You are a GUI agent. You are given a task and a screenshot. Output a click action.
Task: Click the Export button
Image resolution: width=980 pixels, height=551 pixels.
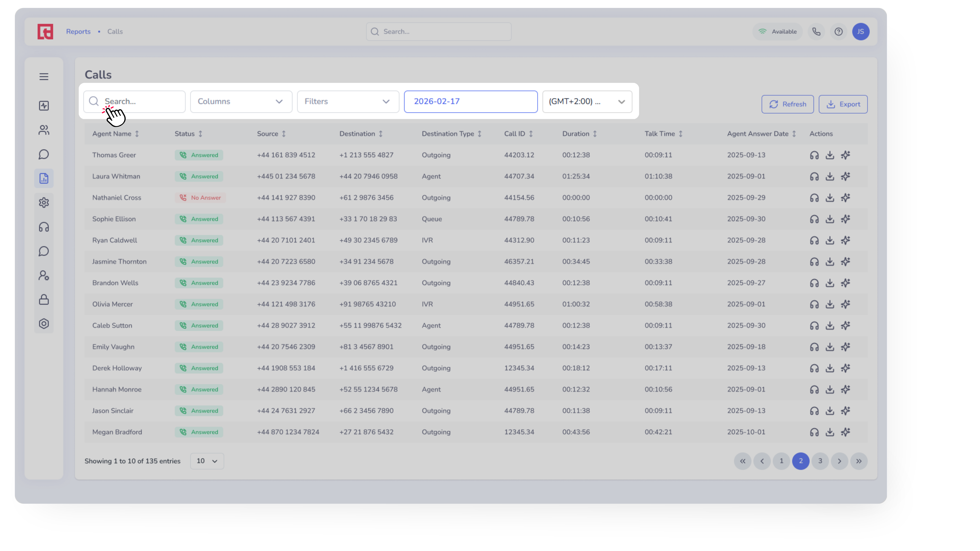coord(843,104)
